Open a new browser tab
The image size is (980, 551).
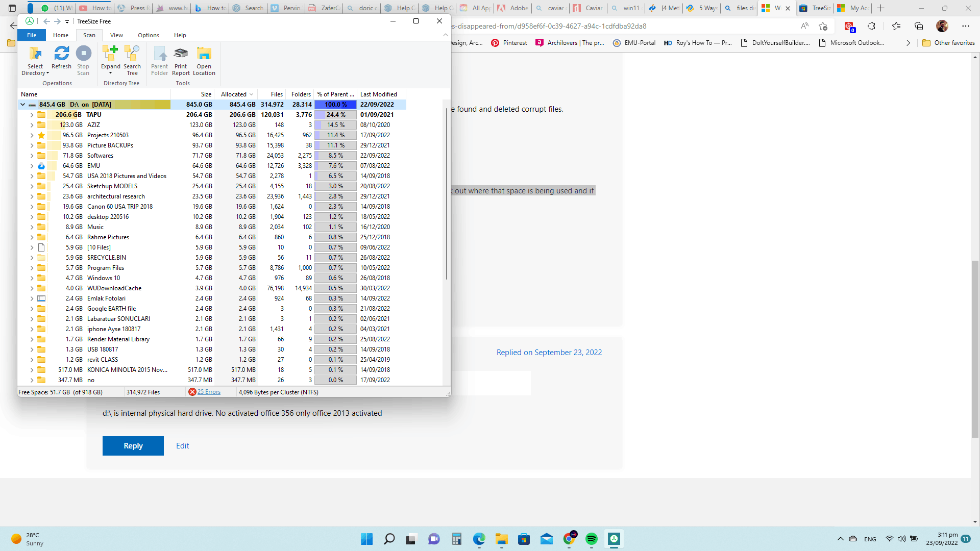881,8
